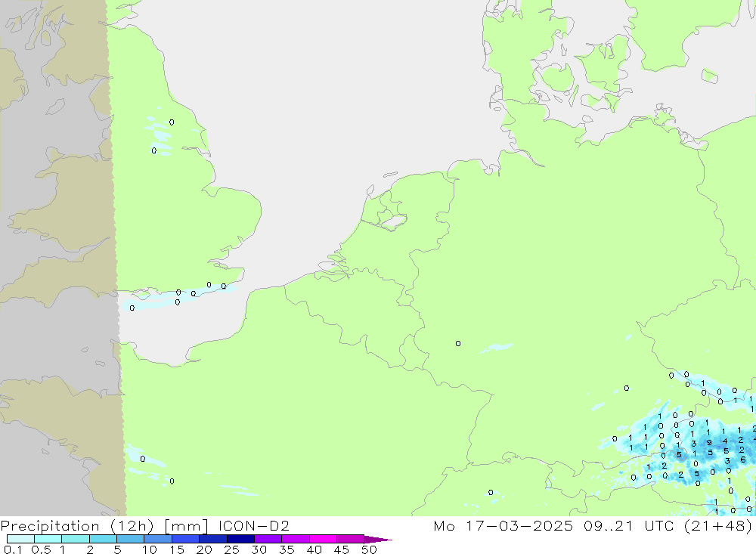Click the '0.1' legend scale label
Screen dimensions: 756x554
13,549
